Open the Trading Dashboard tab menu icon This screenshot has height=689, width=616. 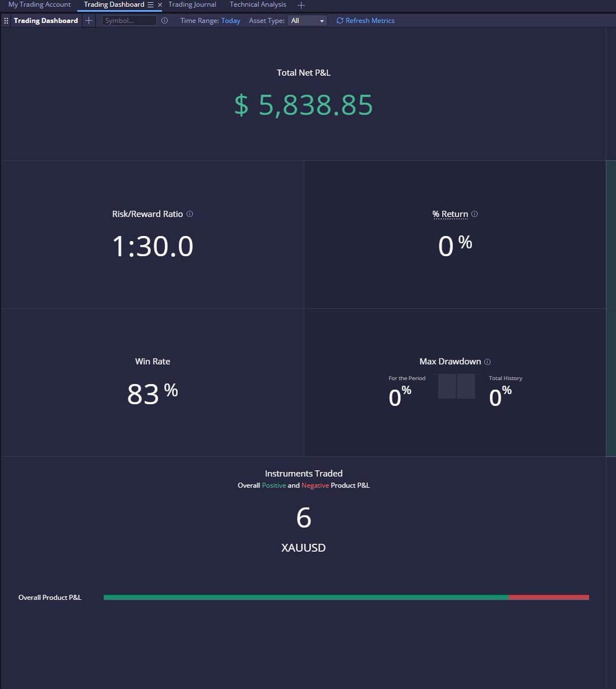150,5
